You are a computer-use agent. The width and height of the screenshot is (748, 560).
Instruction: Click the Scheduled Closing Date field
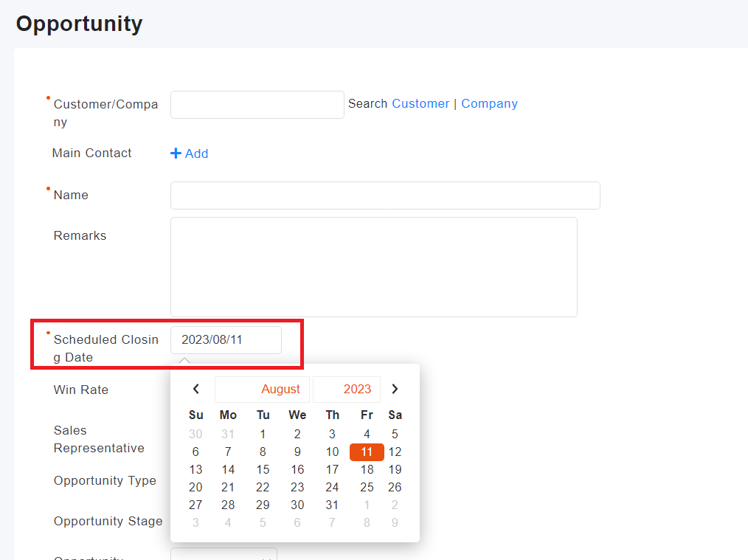click(x=226, y=340)
